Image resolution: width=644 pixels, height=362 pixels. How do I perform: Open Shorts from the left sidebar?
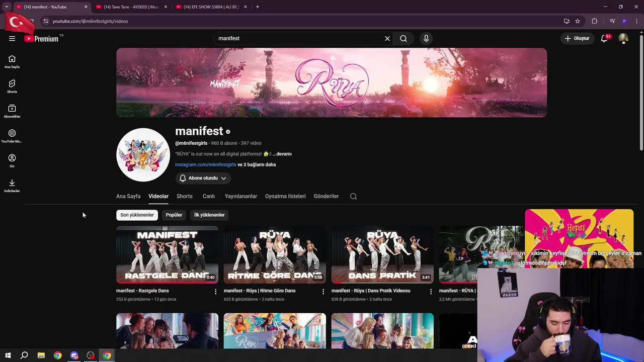tap(12, 86)
